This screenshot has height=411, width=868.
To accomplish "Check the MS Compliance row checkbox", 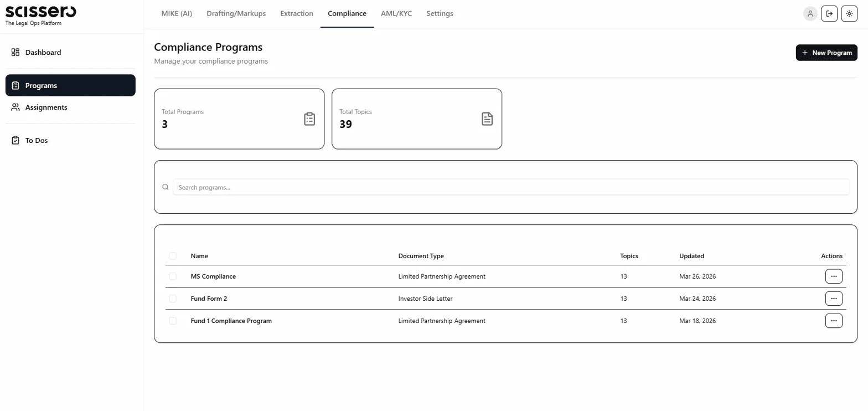I will 173,276.
